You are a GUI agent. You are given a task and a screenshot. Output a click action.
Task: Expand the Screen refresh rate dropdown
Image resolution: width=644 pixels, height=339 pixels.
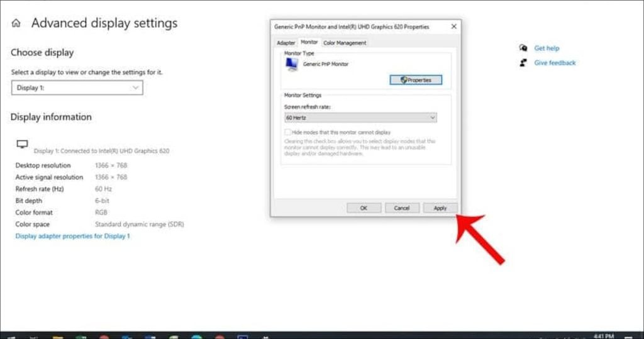360,118
